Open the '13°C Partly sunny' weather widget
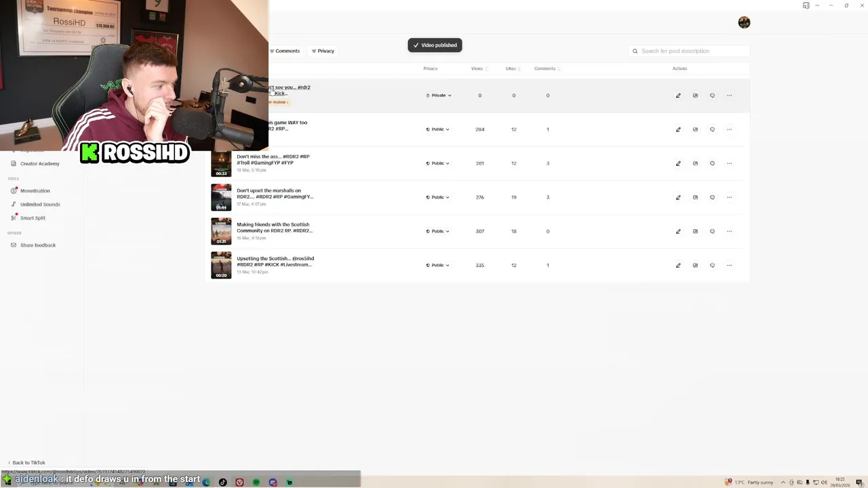 (x=749, y=483)
